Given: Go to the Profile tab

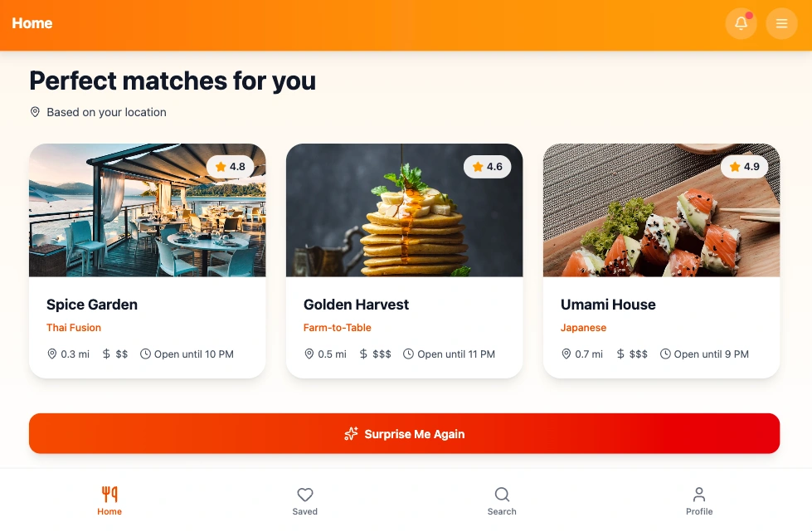Looking at the screenshot, I should click(x=699, y=501).
